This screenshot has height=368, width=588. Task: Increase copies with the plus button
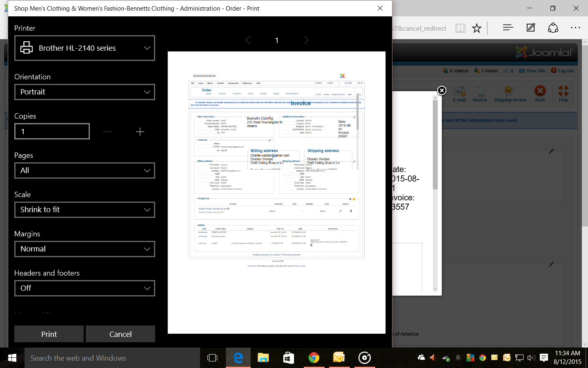[x=140, y=132]
